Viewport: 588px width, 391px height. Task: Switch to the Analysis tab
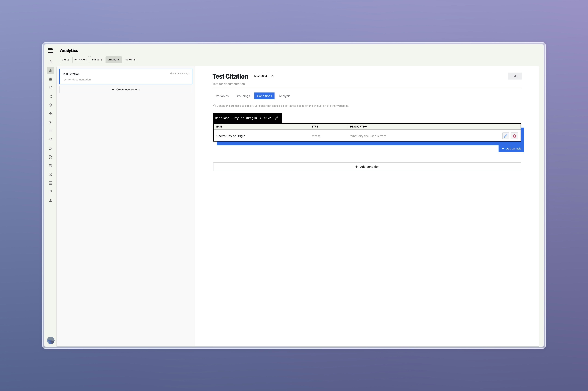click(x=284, y=96)
